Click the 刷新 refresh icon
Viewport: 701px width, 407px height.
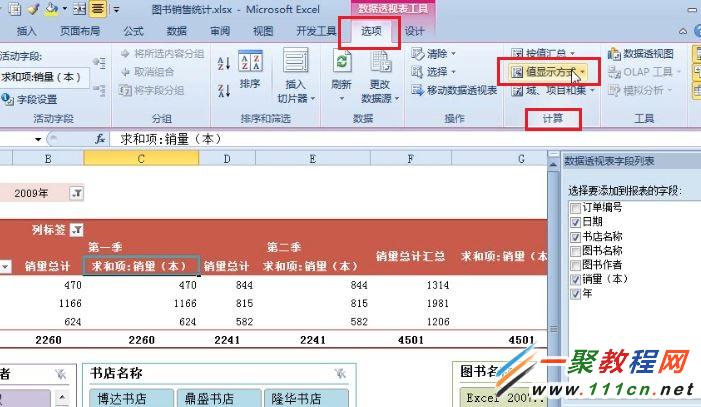tap(342, 62)
